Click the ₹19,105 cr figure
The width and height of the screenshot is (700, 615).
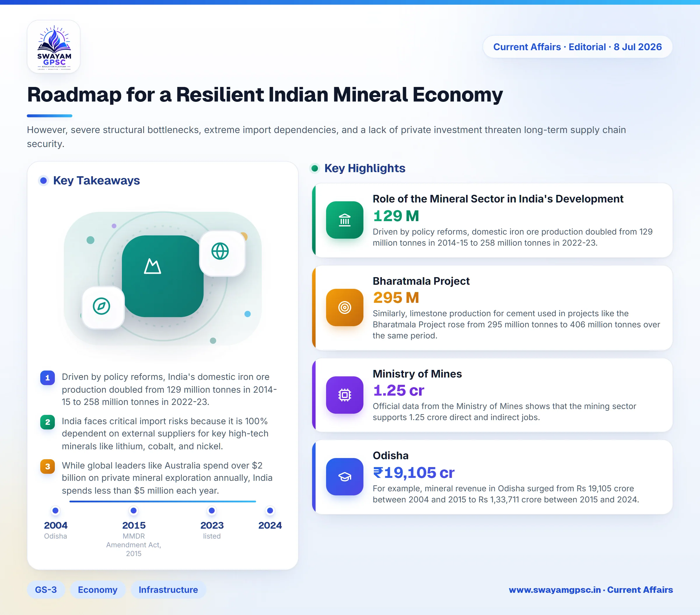pos(414,472)
